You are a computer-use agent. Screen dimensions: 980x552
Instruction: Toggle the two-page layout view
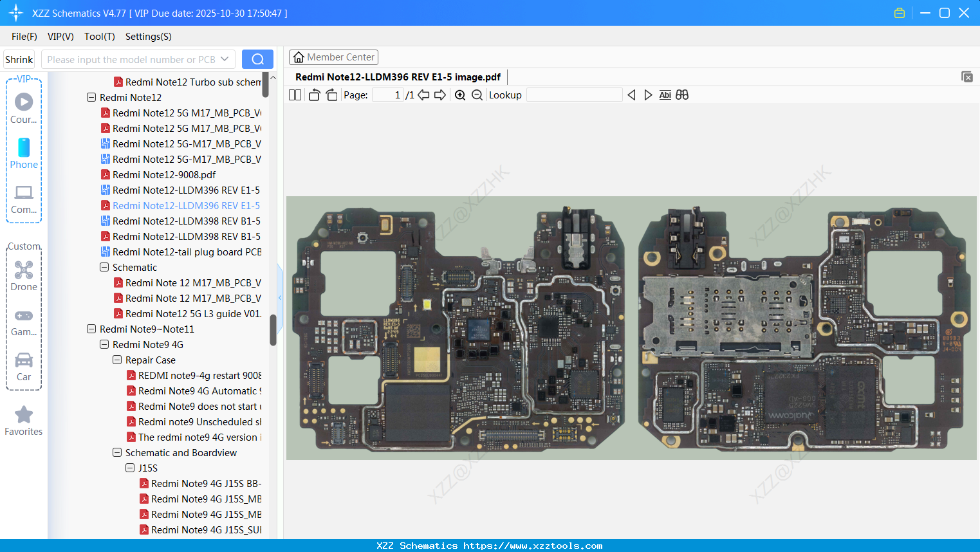pos(294,95)
